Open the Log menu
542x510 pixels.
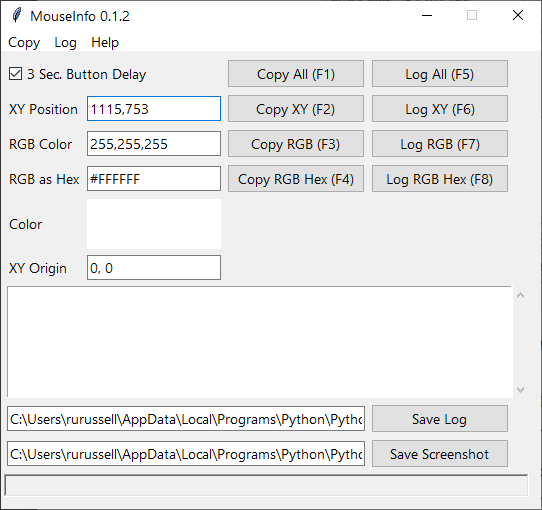[65, 43]
